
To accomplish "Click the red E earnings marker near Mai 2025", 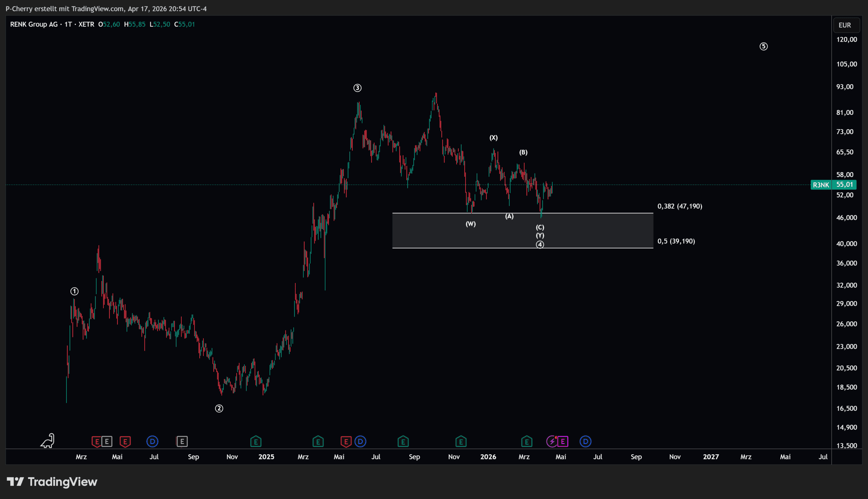I will tap(346, 441).
